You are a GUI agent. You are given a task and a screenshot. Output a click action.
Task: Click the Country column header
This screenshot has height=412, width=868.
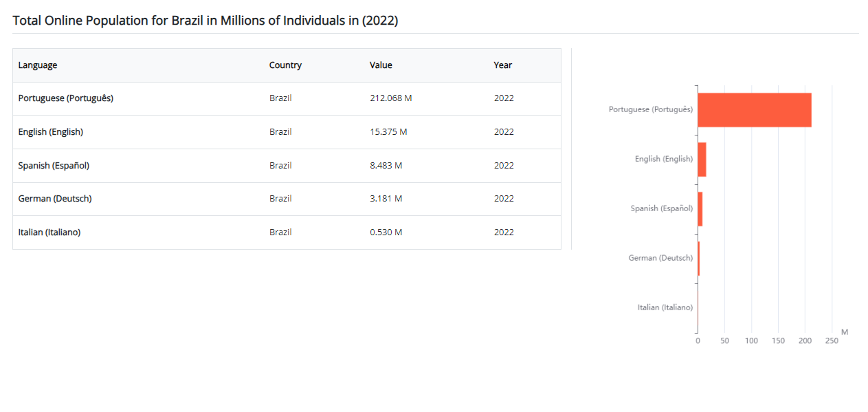[285, 65]
